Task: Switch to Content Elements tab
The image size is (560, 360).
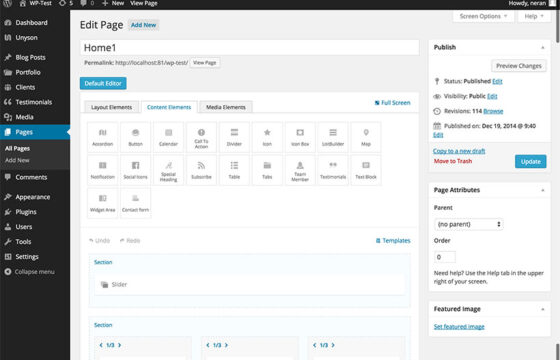Action: (169, 107)
